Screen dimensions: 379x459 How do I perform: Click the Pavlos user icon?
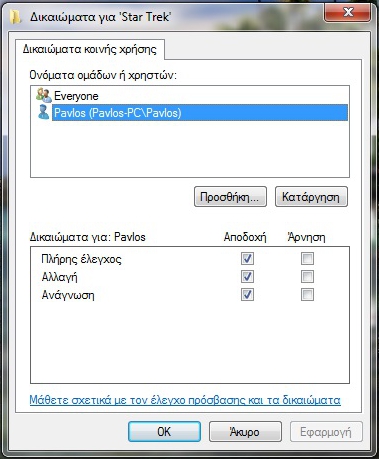click(x=43, y=112)
